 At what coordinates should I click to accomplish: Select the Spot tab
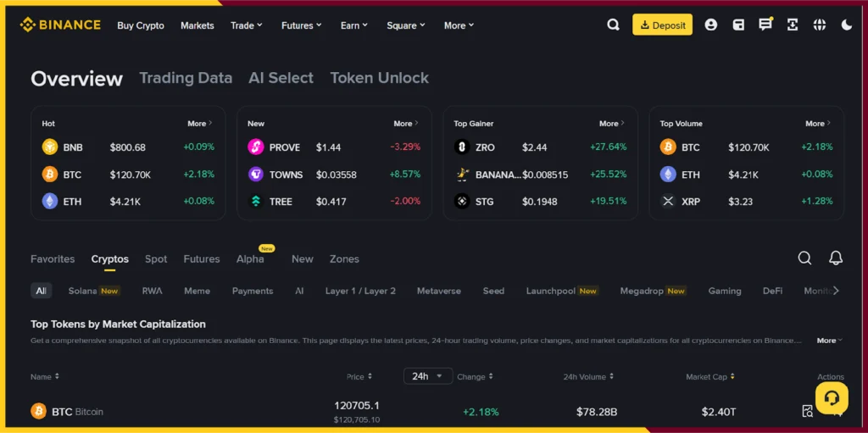pyautogui.click(x=156, y=258)
